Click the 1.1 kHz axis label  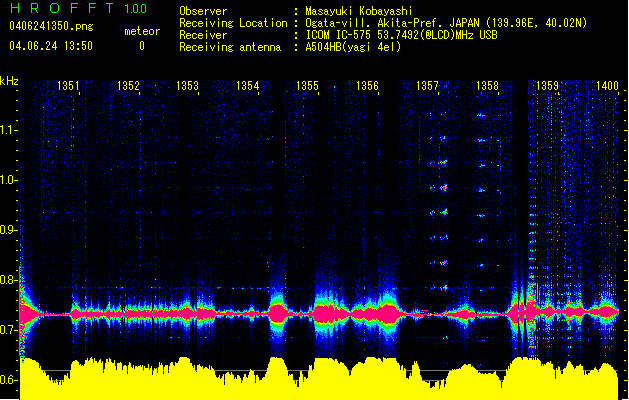[x=8, y=130]
